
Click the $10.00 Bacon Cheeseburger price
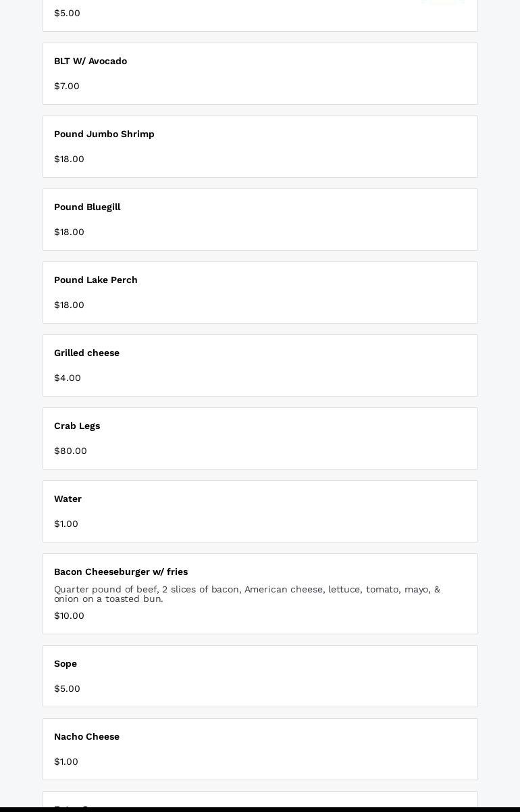point(69,615)
